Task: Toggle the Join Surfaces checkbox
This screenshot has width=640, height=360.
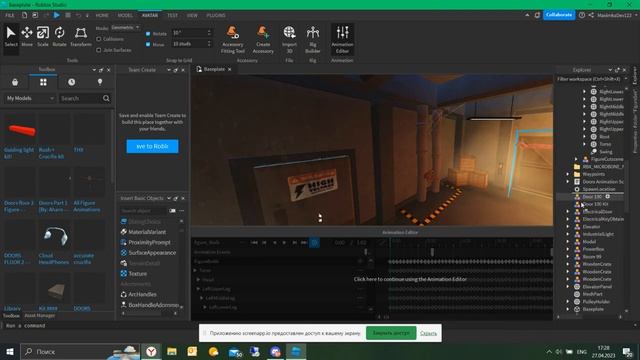Action: (99, 50)
